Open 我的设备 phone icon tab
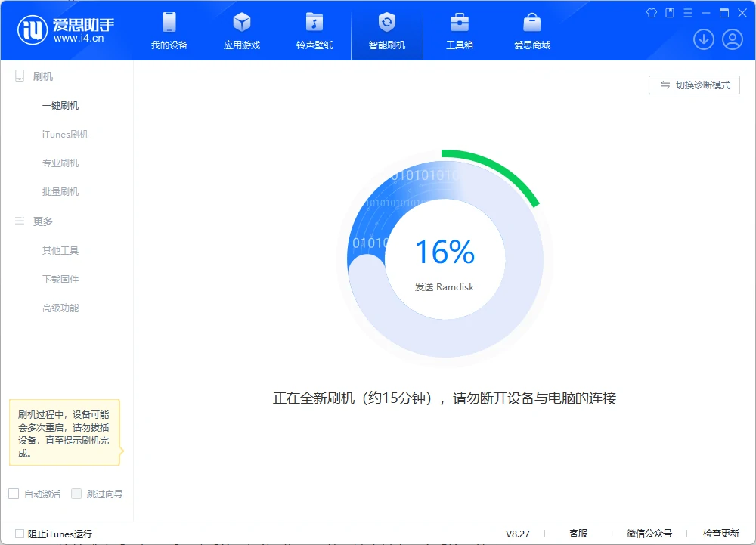 [169, 31]
